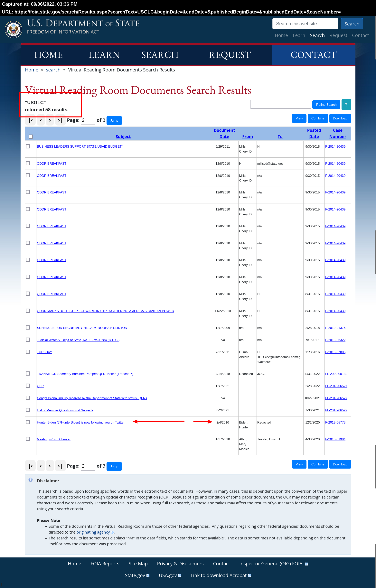Sort results by Case Number column
The height and width of the screenshot is (588, 376).
point(337,133)
